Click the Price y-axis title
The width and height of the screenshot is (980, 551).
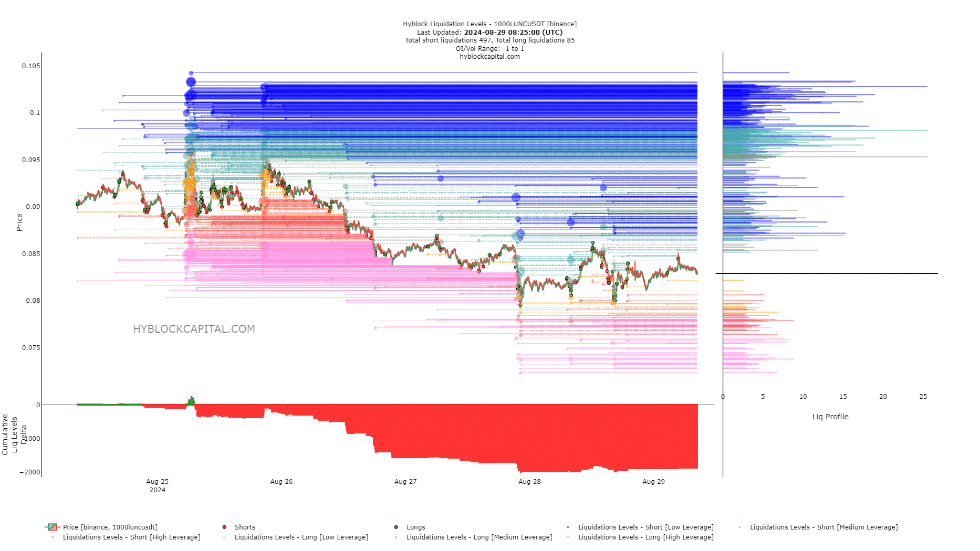pyautogui.click(x=19, y=222)
